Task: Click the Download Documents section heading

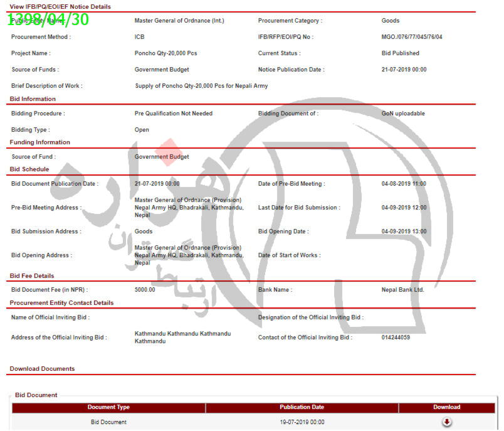Action: (42, 369)
